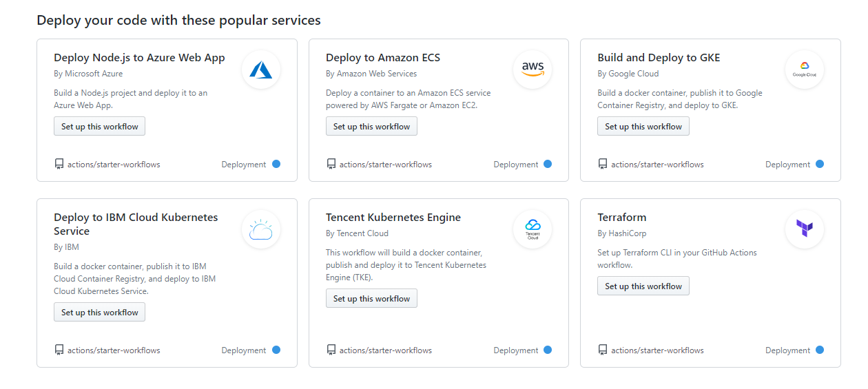
Task: Click blue Deployment dot in GKE card
Action: 820,164
